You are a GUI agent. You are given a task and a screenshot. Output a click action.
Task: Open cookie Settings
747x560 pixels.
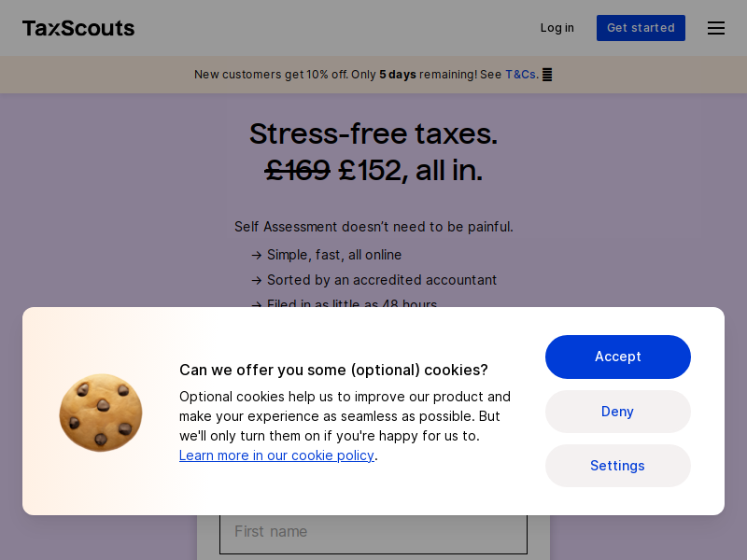coord(617,466)
